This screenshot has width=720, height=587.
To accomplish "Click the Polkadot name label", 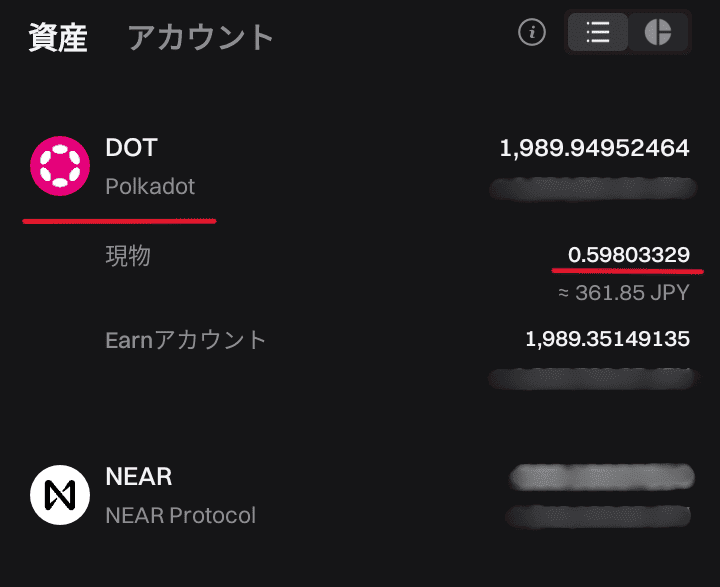I will (x=150, y=187).
